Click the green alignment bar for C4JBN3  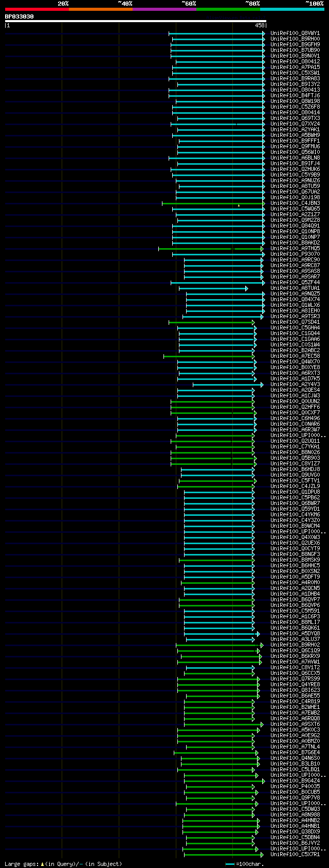(x=213, y=203)
